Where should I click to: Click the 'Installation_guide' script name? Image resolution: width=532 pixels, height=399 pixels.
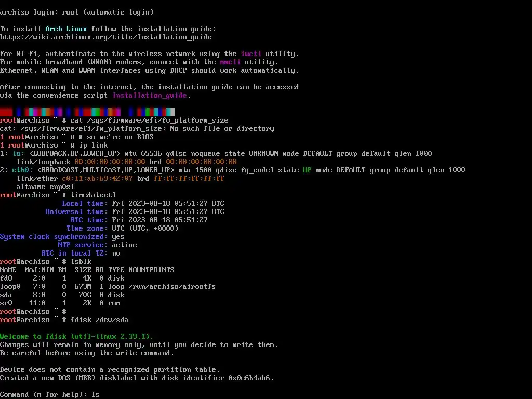[x=150, y=96]
